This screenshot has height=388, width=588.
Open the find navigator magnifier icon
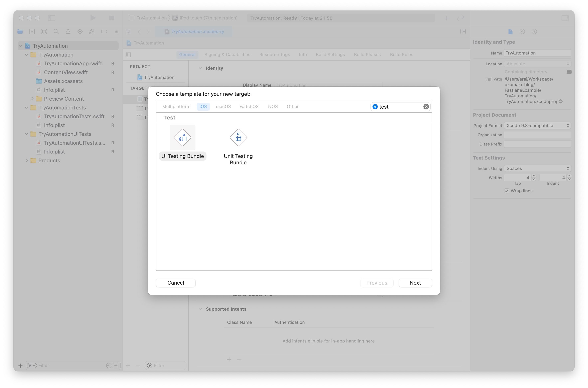coord(56,31)
